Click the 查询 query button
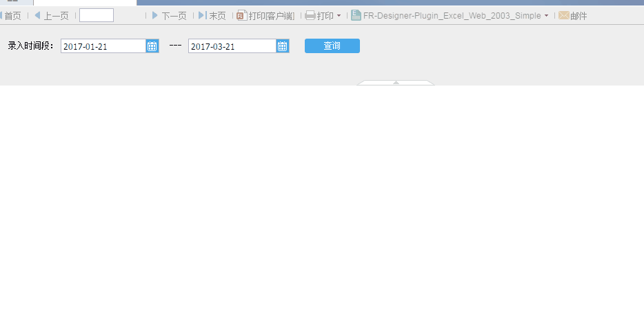This screenshot has width=644, height=336. [x=332, y=46]
